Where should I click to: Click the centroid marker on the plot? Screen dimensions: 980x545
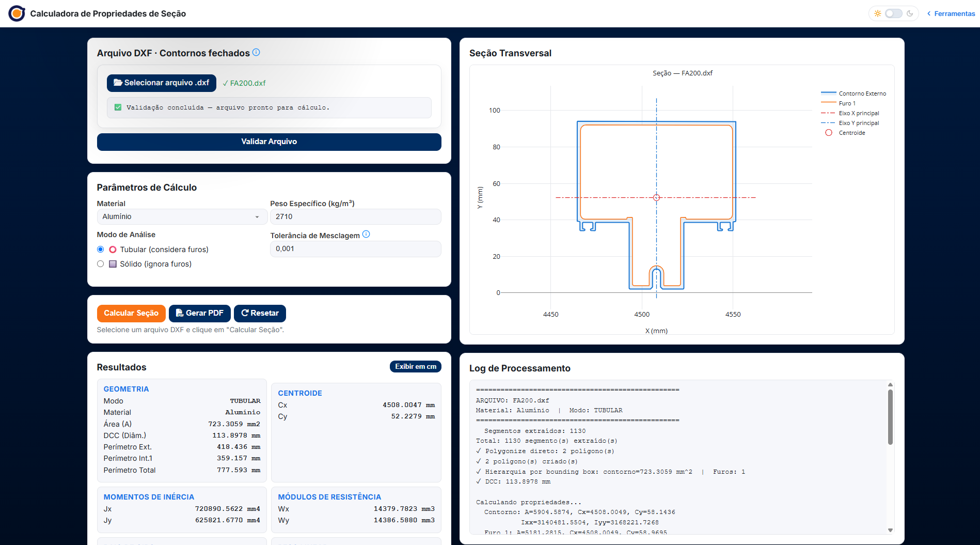coord(656,197)
